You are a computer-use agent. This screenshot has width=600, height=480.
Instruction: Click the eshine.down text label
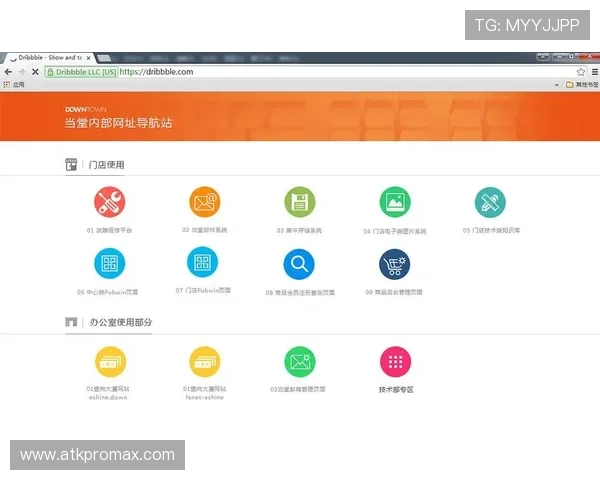tap(108, 397)
